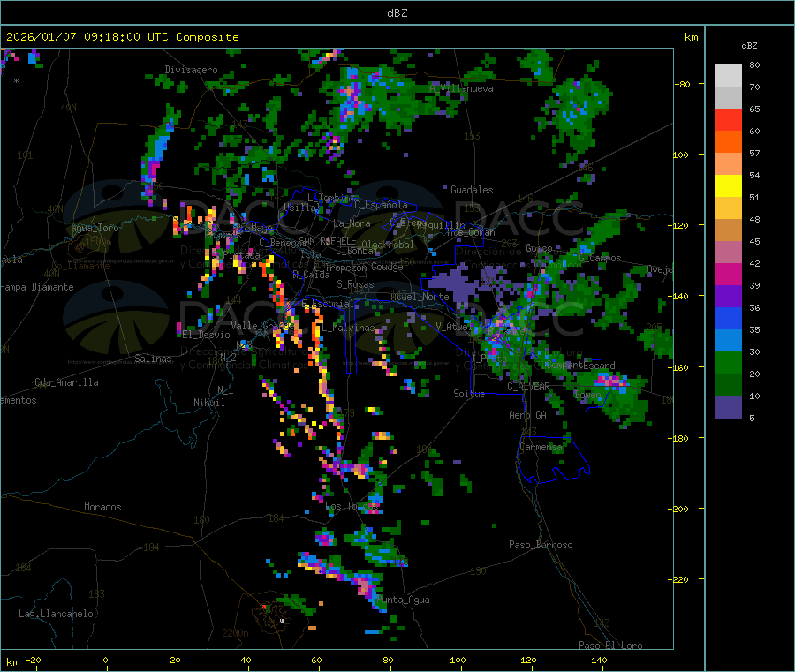This screenshot has width=795, height=672.
Task: Click the La_Nora location label
Action: (x=352, y=223)
